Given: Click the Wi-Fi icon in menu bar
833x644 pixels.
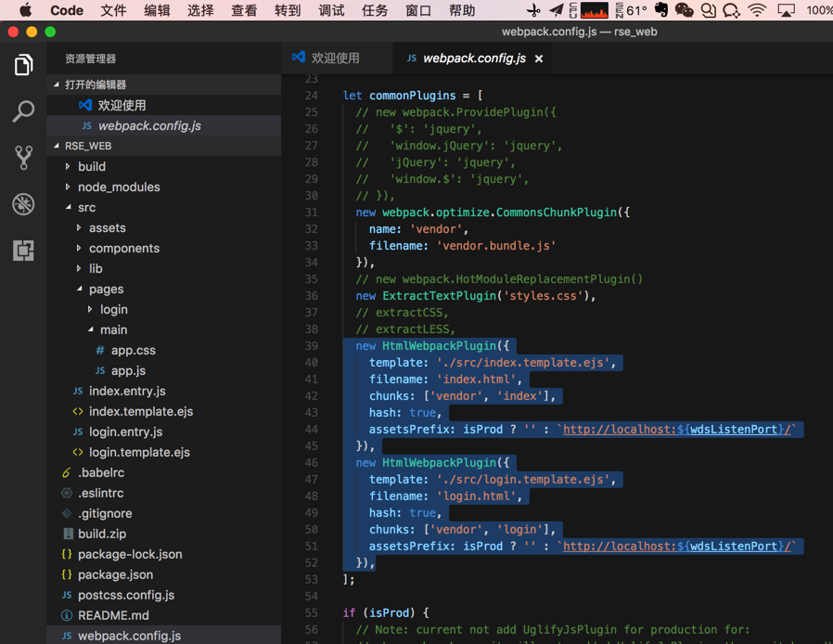Looking at the screenshot, I should pyautogui.click(x=757, y=10).
